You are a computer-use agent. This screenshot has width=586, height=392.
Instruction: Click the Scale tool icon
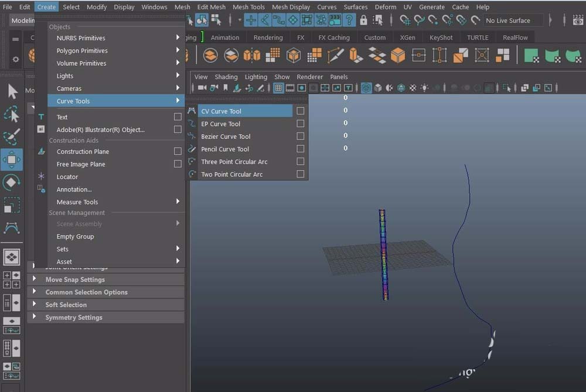(12, 205)
